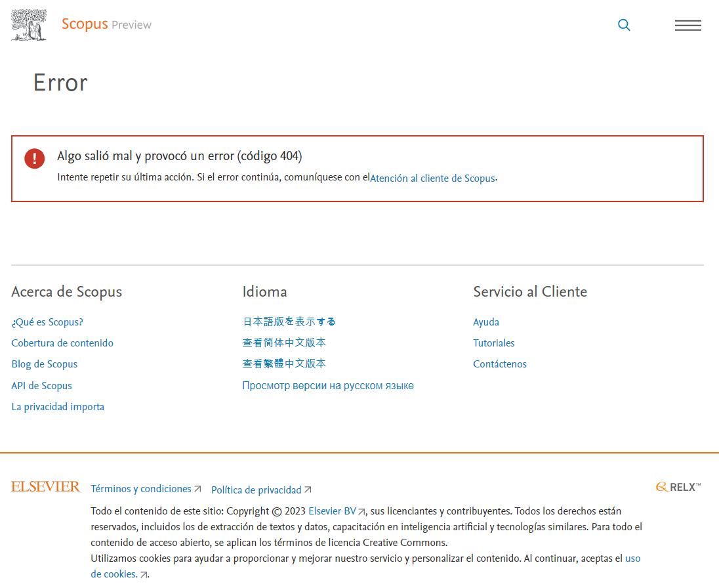Click the Scopus Preview title

[106, 24]
